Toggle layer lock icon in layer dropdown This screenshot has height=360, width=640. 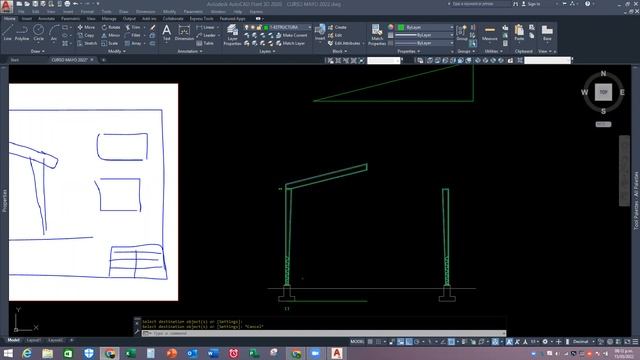259,27
